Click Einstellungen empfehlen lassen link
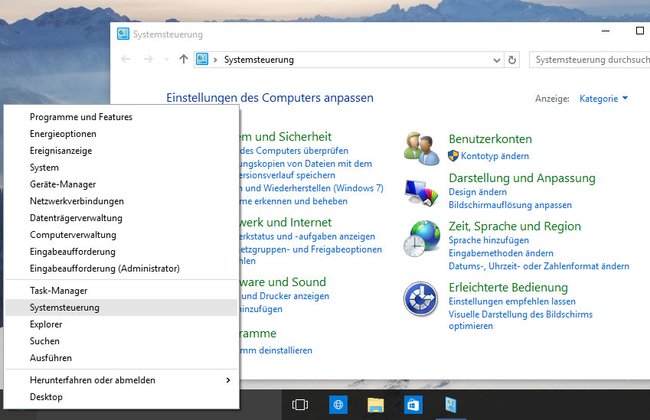The height and width of the screenshot is (420, 650). tap(512, 301)
